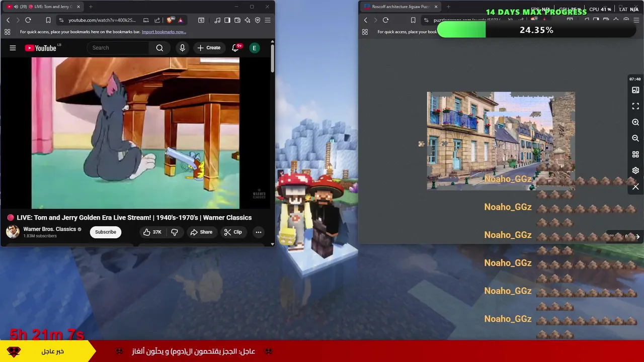Open the music playlist icon in YouTube browser toolbar
Screen dimensions: 644x362
[x=217, y=20]
